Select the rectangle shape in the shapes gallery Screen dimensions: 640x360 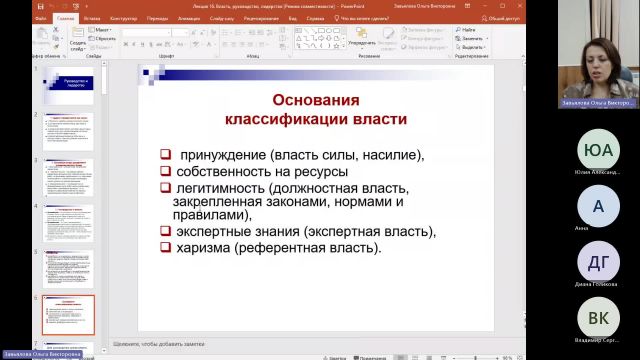[x=321, y=31]
